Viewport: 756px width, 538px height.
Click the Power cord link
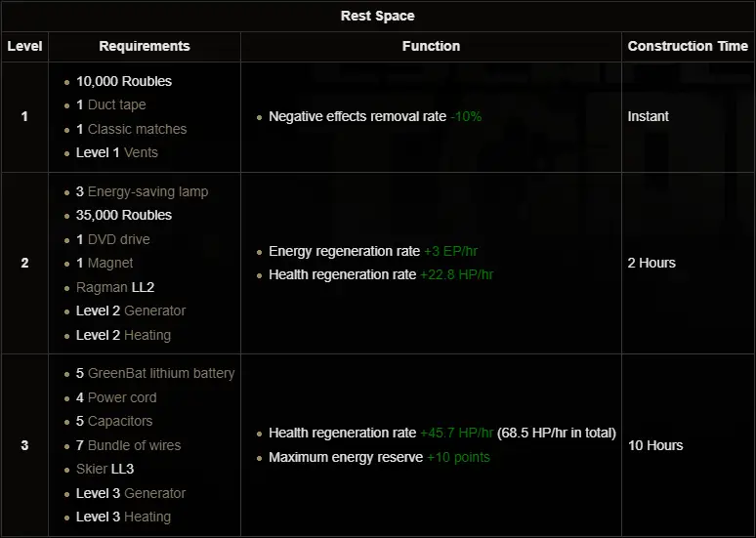tap(122, 397)
